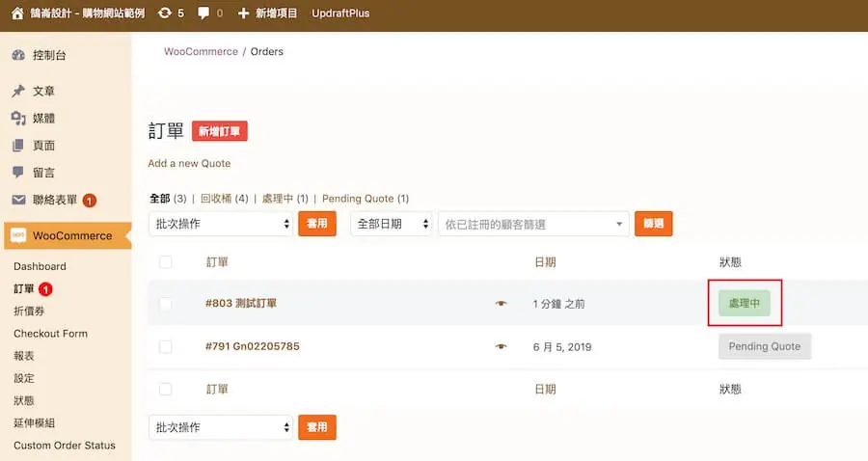
Task: Sort by the header 訂單 column
Action: 217,261
